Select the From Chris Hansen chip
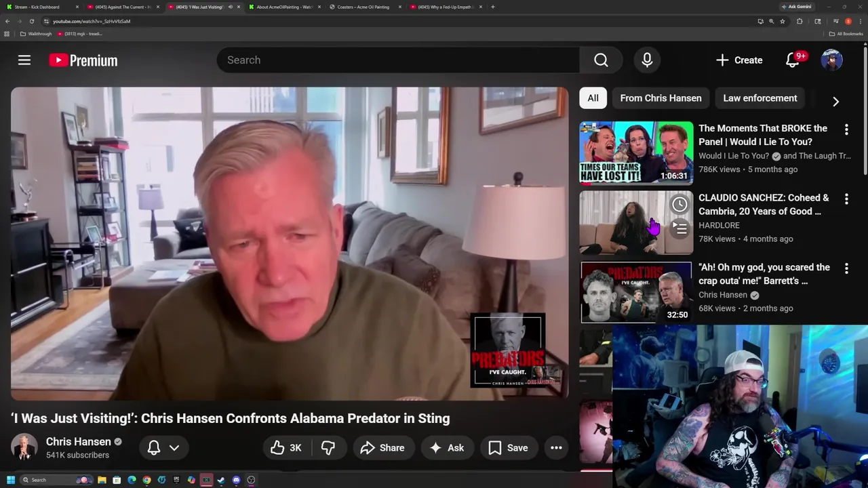 pyautogui.click(x=660, y=98)
